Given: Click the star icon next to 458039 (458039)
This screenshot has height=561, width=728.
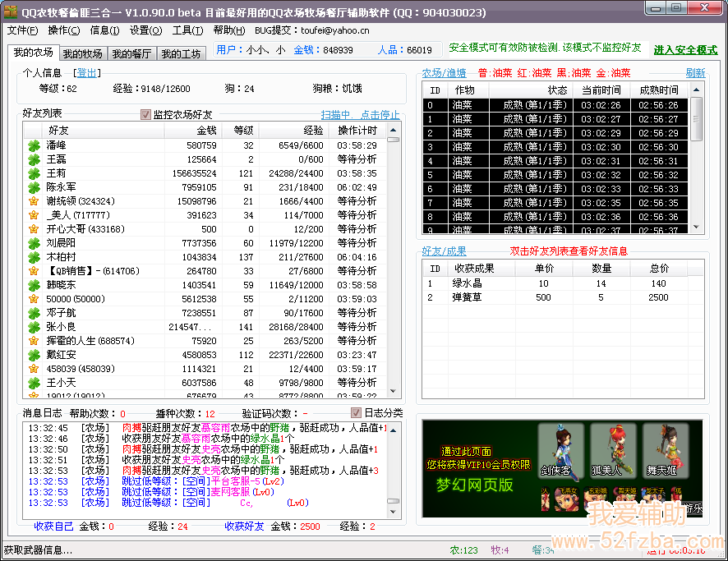Looking at the screenshot, I should click(34, 369).
